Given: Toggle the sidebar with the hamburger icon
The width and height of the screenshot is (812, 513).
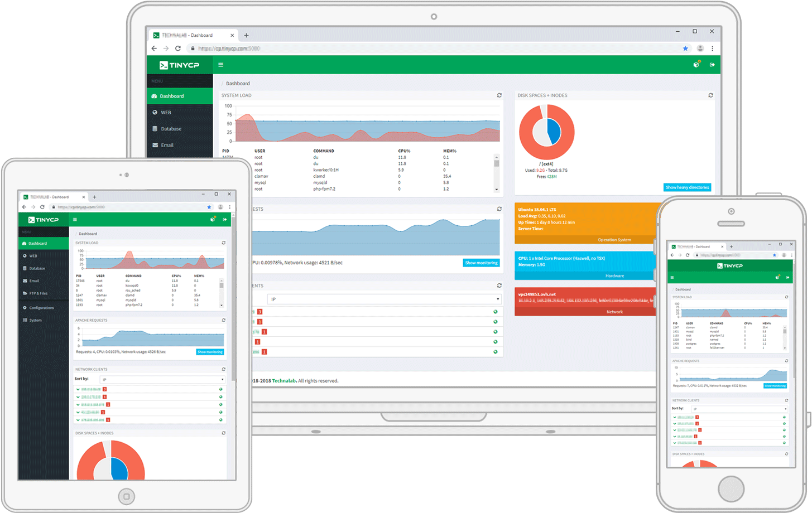Looking at the screenshot, I should [x=220, y=64].
